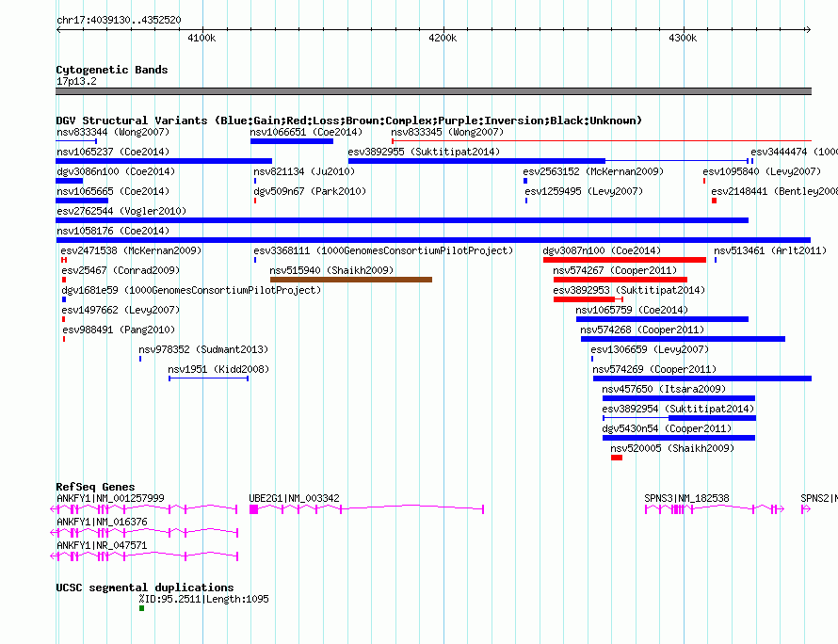The height and width of the screenshot is (644, 838).
Task: Click the dgv3086n100 (Coe2014) label
Action: [116, 171]
